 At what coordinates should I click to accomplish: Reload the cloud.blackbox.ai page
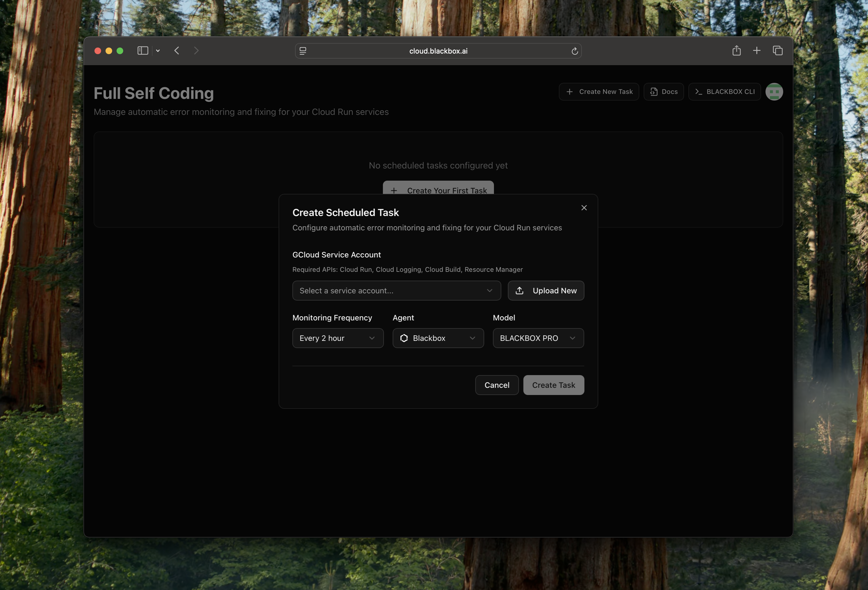[x=575, y=51]
